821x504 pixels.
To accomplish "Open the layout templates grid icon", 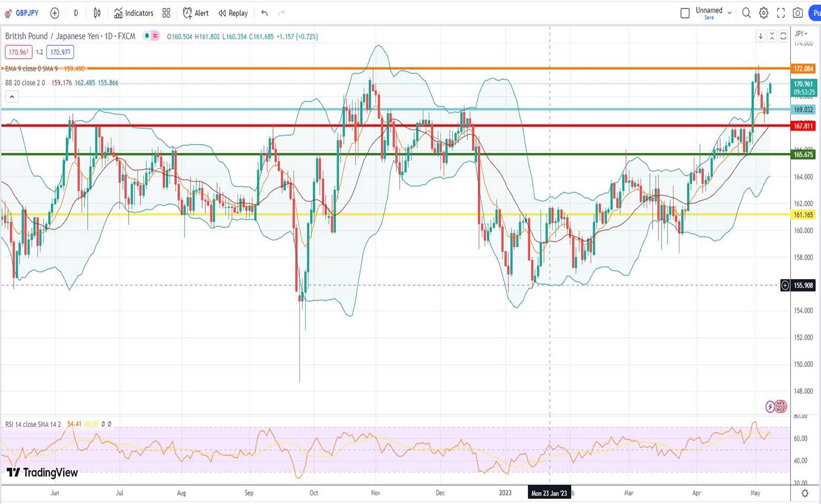I will 166,13.
